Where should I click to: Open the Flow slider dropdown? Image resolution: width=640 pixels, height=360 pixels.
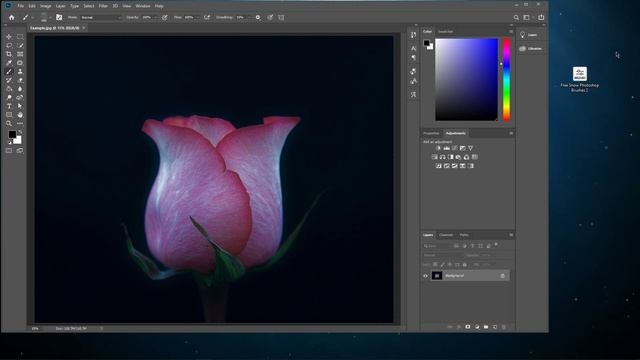[x=198, y=18]
